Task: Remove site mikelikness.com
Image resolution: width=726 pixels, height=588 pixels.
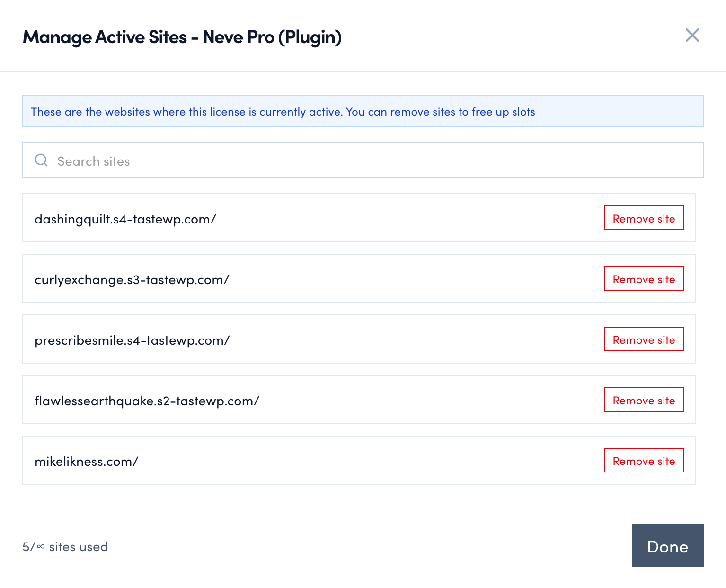Action: pos(644,460)
